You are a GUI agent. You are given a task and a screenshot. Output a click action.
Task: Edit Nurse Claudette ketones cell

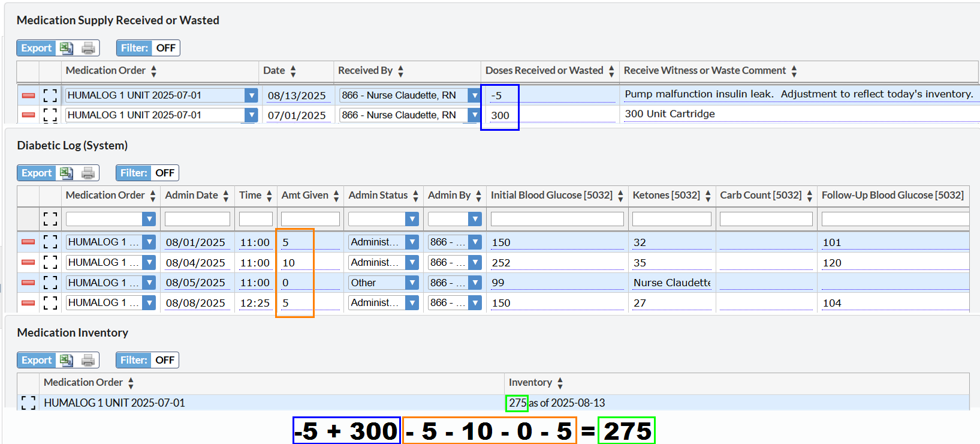(x=672, y=283)
